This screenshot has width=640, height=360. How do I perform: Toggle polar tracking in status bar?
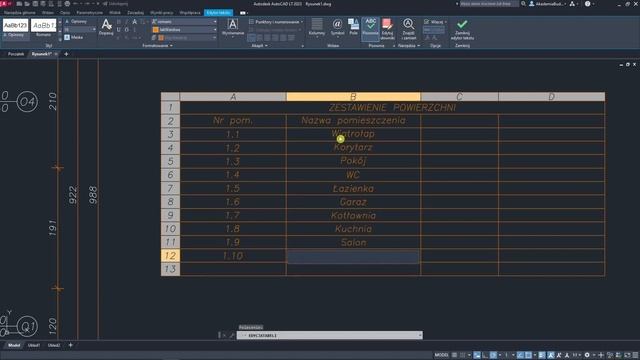(x=493, y=355)
